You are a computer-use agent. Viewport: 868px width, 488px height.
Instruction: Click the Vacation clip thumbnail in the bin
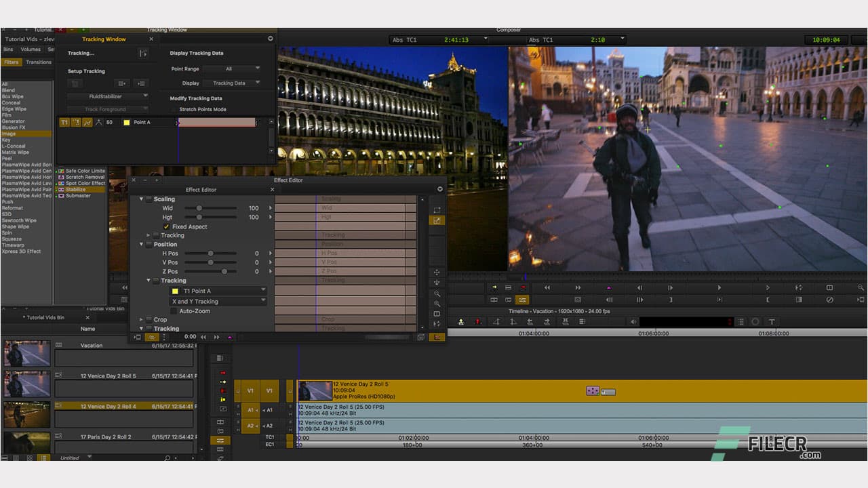(26, 353)
